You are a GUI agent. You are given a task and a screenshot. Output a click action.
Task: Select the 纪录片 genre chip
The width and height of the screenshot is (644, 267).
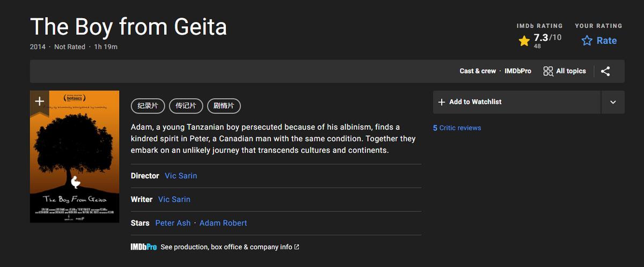click(148, 106)
